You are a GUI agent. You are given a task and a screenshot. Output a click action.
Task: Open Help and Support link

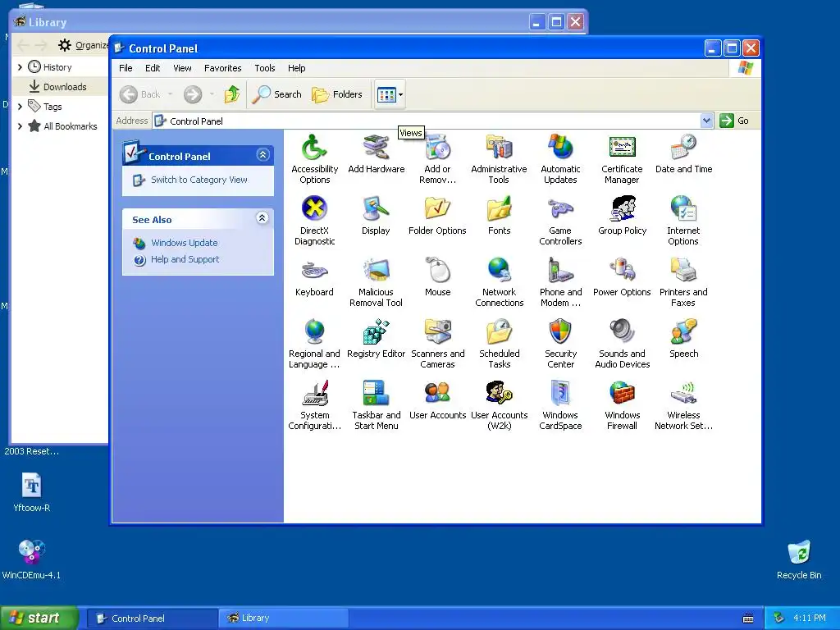pos(185,259)
